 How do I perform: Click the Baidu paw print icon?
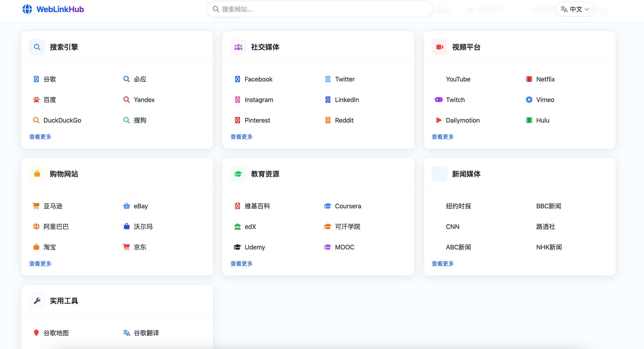(37, 100)
